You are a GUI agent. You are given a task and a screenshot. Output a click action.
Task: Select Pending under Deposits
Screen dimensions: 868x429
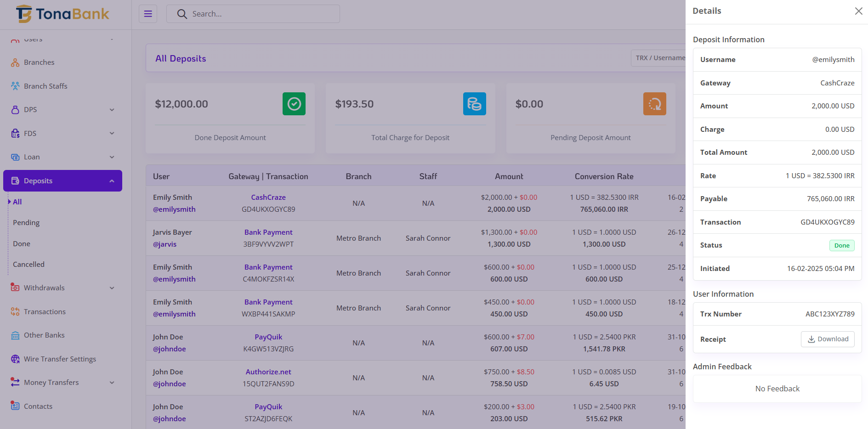click(26, 223)
